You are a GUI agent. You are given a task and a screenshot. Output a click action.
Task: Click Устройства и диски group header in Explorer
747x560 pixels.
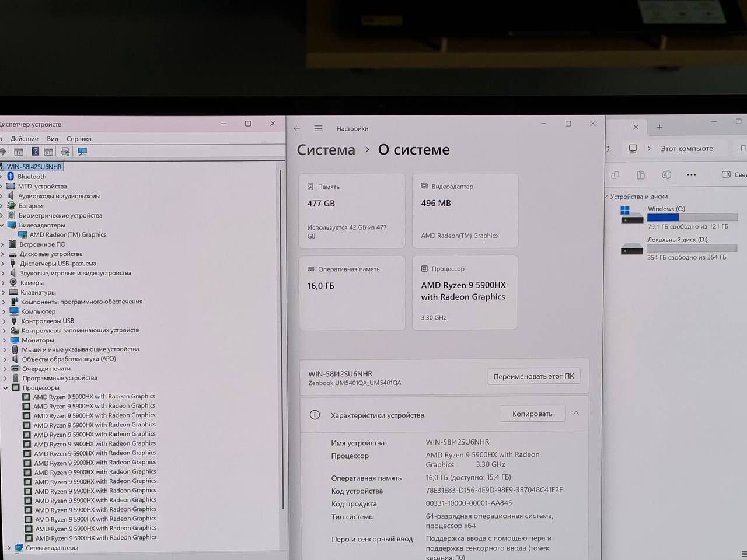tap(638, 197)
